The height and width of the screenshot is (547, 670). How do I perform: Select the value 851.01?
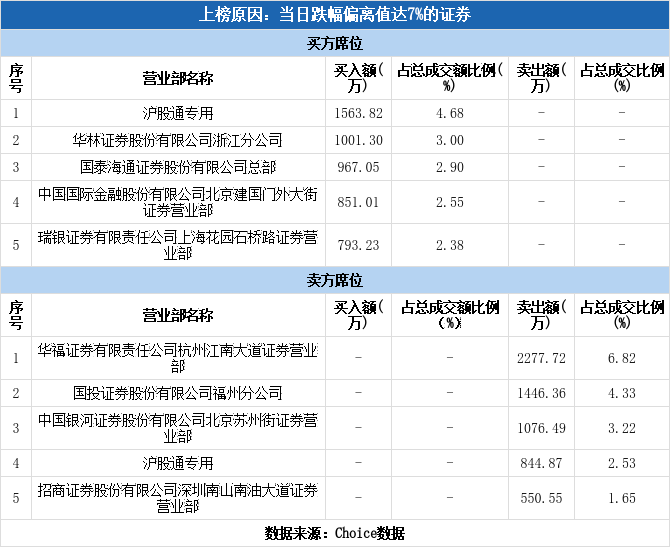coord(359,202)
